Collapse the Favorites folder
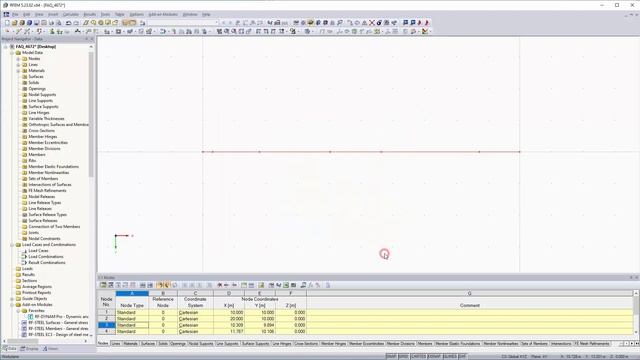This screenshot has width=640, height=360. click(x=18, y=311)
